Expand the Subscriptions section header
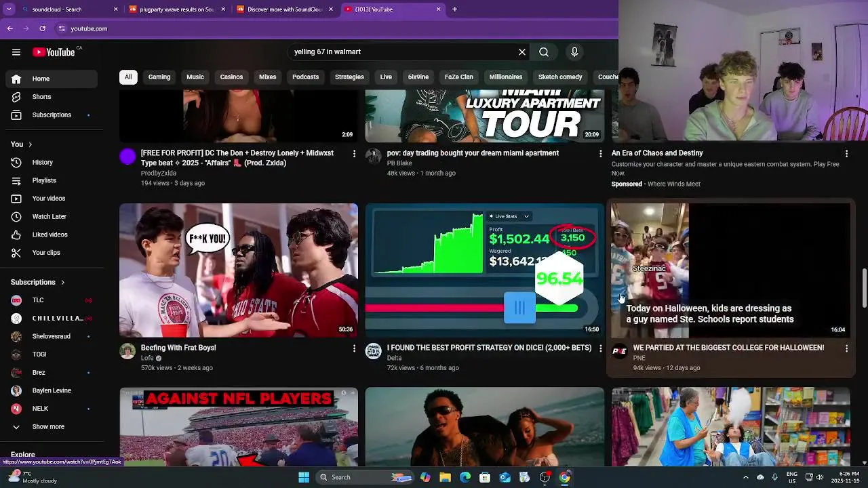Image resolution: width=868 pixels, height=488 pixels. click(x=38, y=282)
